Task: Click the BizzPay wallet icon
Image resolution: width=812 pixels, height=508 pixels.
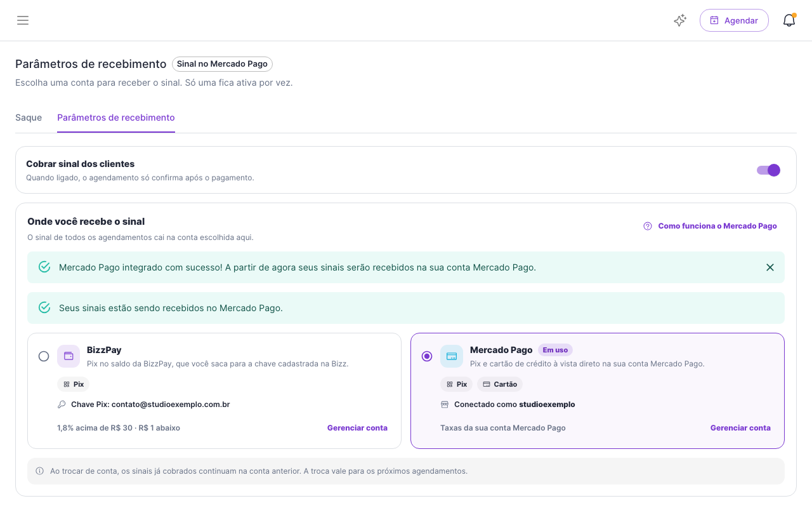Action: pos(69,356)
